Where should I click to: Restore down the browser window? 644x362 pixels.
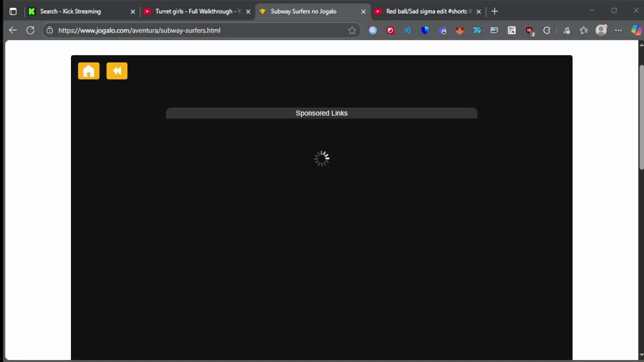pos(614,11)
